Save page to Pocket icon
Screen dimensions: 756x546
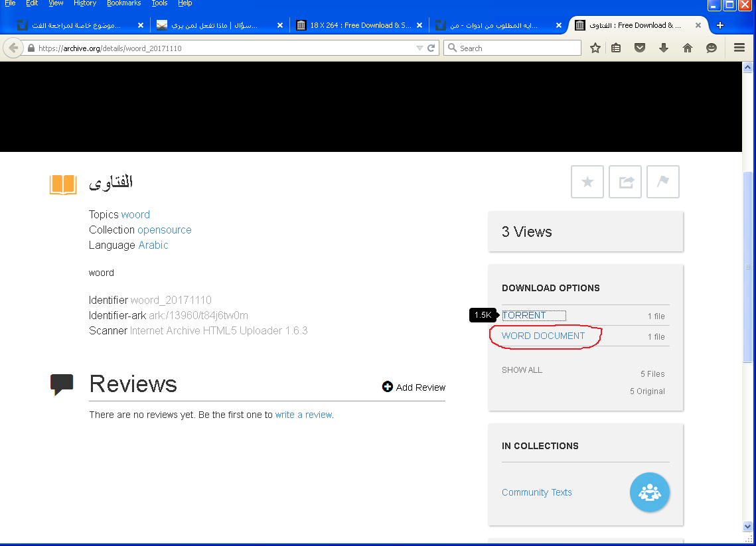pos(640,48)
